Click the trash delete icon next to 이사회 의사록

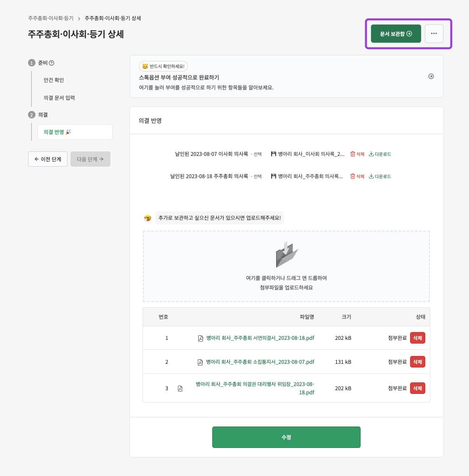353,153
